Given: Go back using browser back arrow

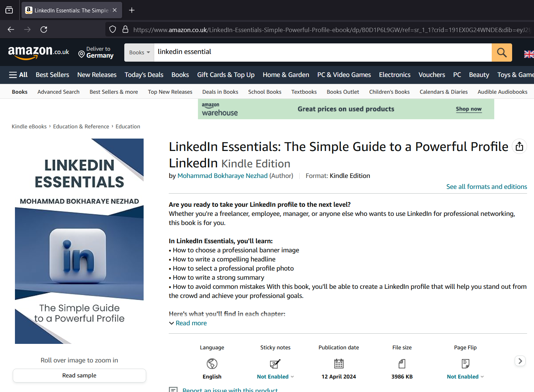Looking at the screenshot, I should tap(11, 30).
